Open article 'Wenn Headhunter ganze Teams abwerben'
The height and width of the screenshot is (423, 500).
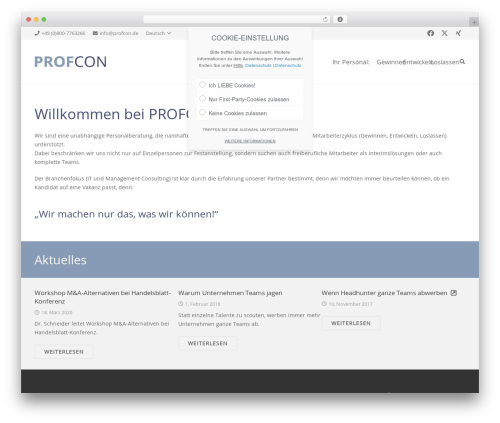click(x=384, y=293)
